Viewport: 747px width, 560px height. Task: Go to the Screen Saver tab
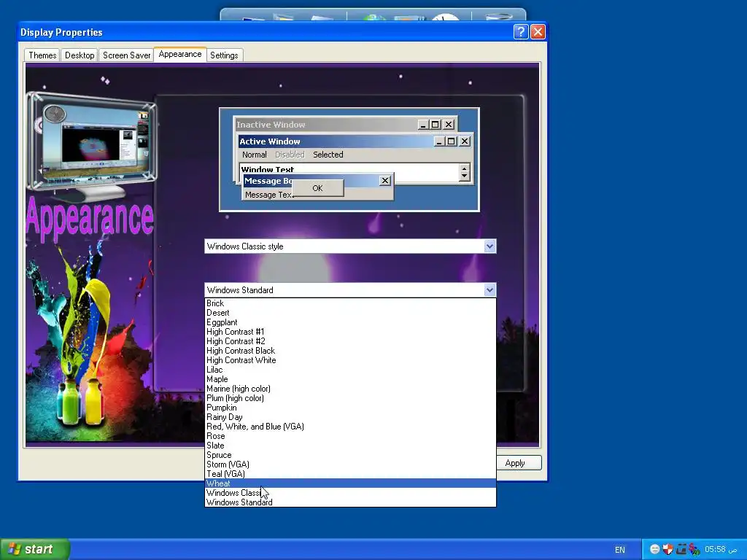click(126, 55)
